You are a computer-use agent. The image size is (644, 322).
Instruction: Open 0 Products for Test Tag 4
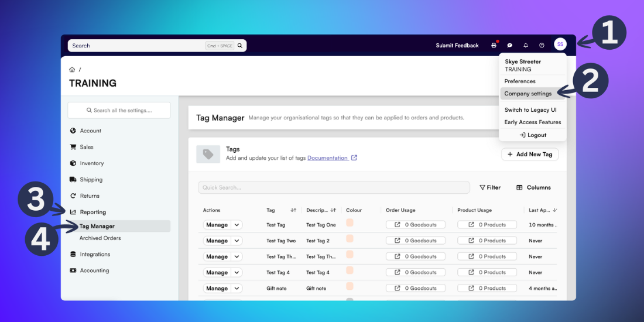(x=488, y=272)
